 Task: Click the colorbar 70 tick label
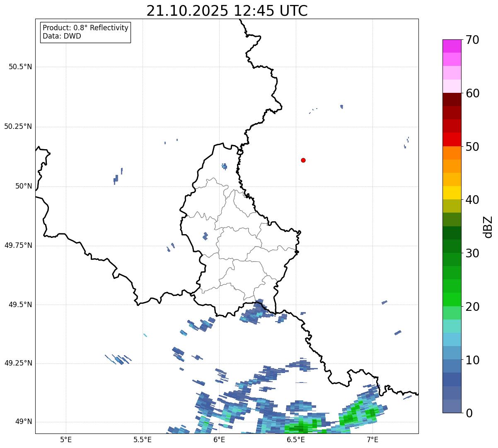(x=472, y=40)
